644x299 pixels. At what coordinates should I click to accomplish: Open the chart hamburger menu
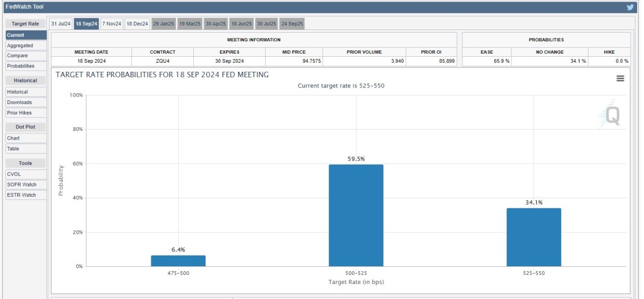(x=620, y=78)
